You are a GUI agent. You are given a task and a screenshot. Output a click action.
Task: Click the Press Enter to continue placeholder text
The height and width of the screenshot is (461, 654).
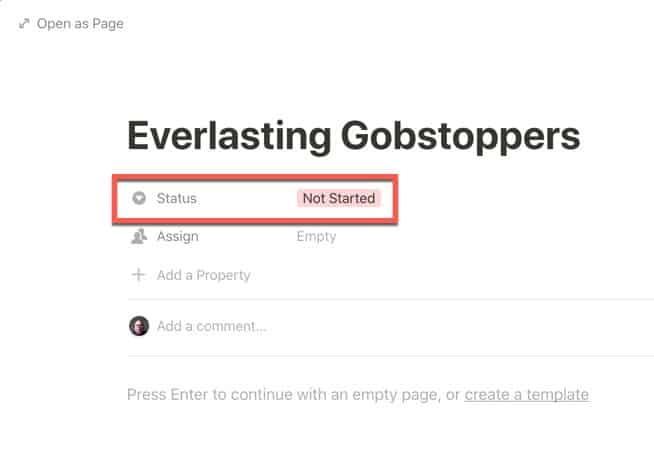click(293, 394)
